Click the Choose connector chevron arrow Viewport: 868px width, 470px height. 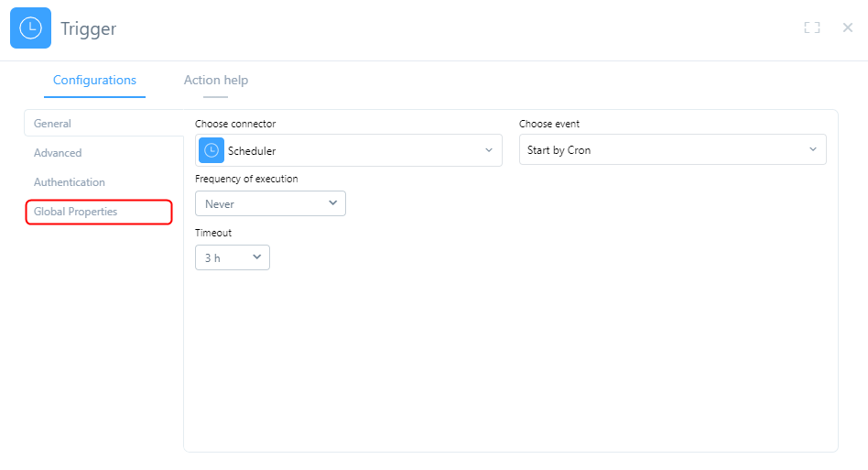pos(488,150)
